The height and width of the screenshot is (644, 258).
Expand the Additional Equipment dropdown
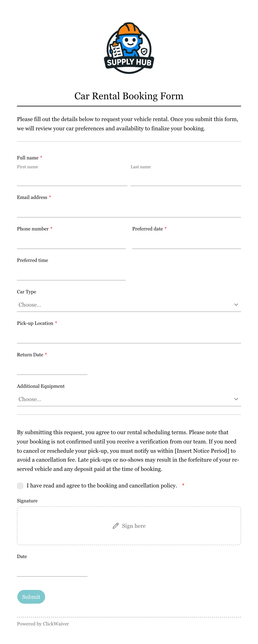[x=129, y=399]
